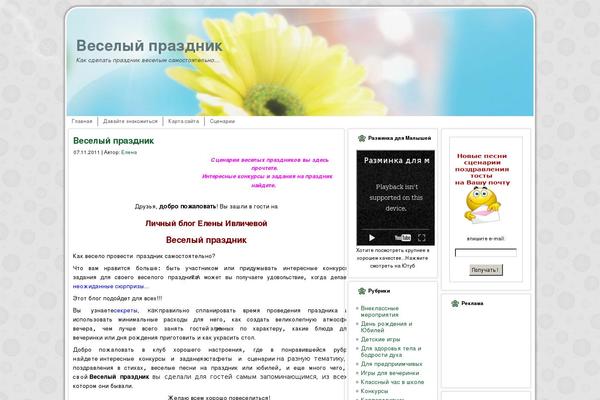This screenshot has width=600, height=400.
Task: Open category Внеклассные мероприятия
Action: pyautogui.click(x=380, y=311)
